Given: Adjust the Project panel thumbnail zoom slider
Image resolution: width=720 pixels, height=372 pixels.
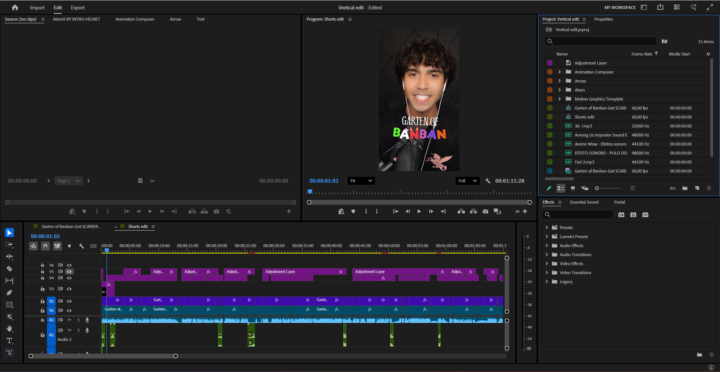Looking at the screenshot, I should coord(608,188).
